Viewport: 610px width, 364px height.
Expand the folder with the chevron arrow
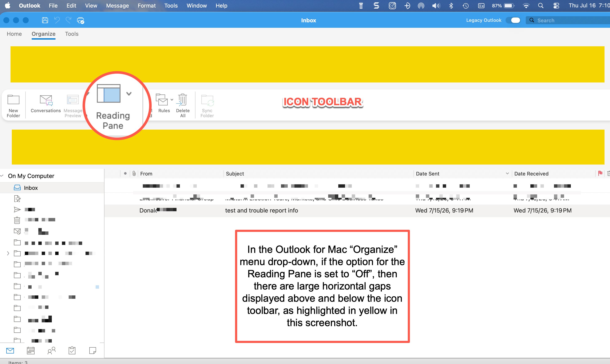tap(8, 253)
